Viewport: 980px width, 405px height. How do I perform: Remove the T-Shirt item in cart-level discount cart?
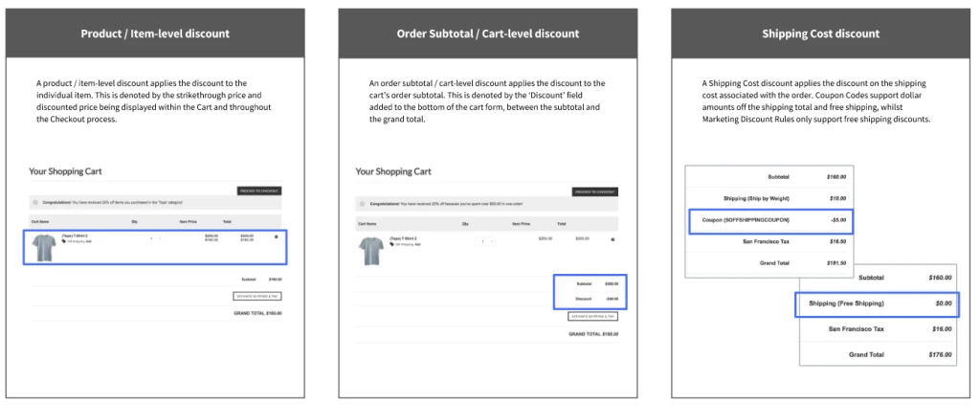pyautogui.click(x=612, y=239)
